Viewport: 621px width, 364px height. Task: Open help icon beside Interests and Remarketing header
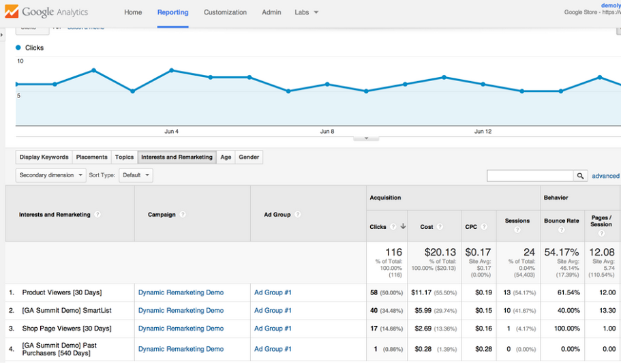97,214
